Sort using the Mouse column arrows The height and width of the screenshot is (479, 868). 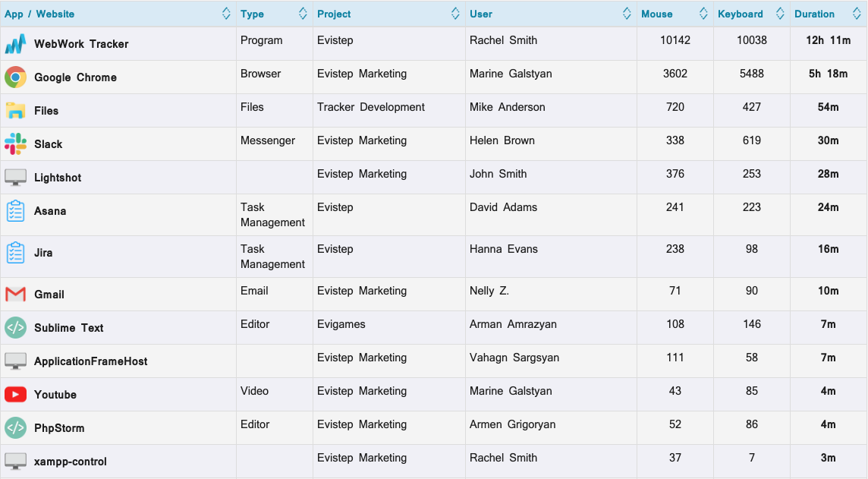tap(703, 14)
